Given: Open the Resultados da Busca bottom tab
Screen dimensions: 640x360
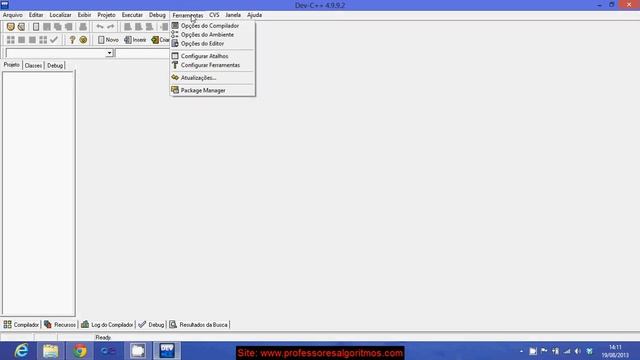Looking at the screenshot, I should 199,325.
